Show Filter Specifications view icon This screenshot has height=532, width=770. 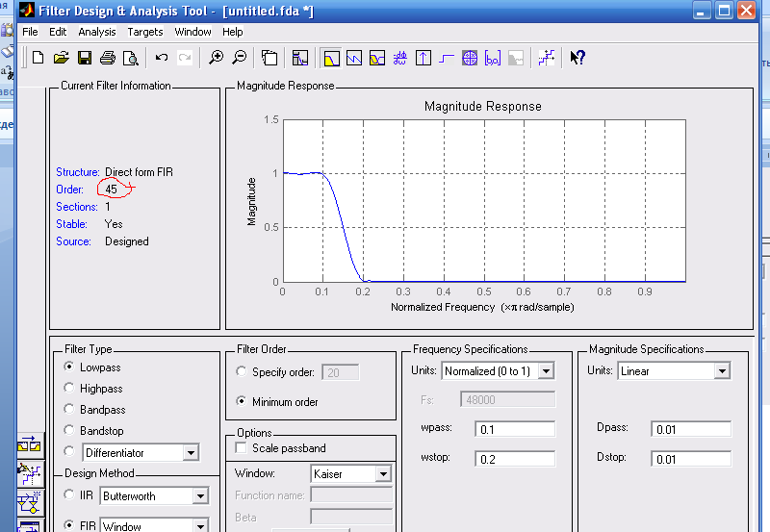(299, 58)
